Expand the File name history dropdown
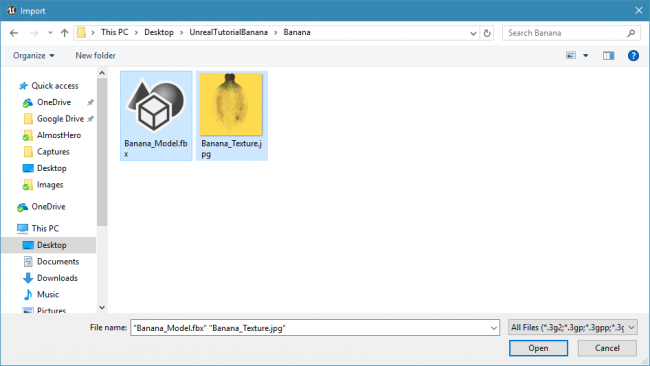The height and width of the screenshot is (366, 650). [494, 328]
